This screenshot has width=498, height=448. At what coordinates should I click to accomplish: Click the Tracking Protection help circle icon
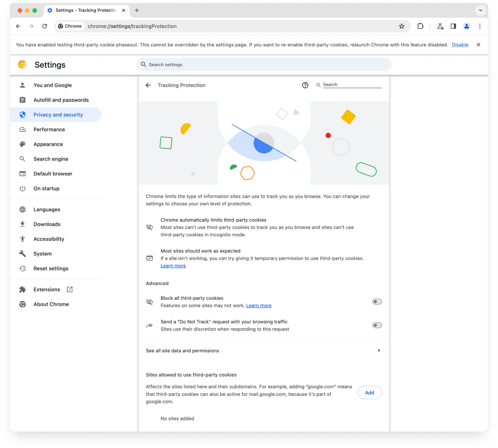coord(306,85)
